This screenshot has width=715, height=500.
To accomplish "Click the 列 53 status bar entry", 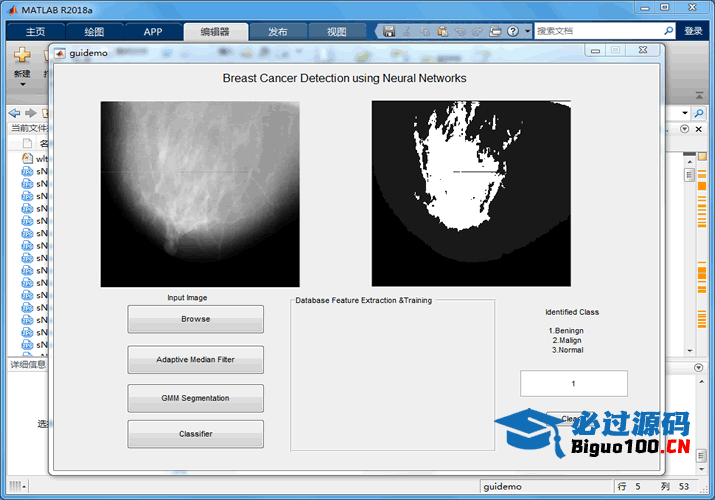I will 675,487.
